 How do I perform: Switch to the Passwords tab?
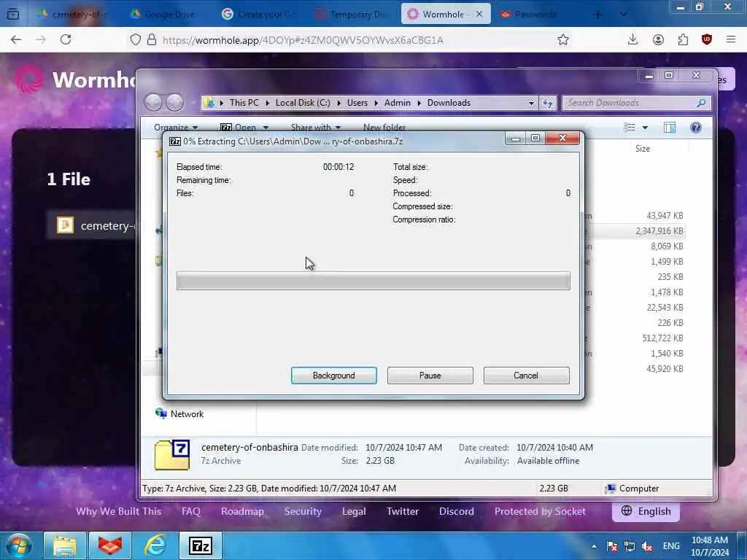tap(535, 15)
